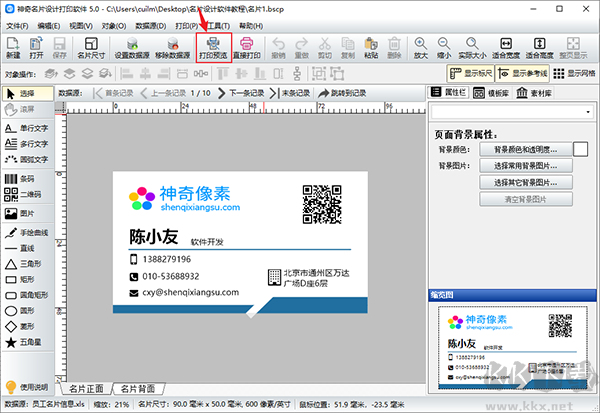The width and height of the screenshot is (600, 413).
Task: Click the 设置数据源 set data source icon
Action: (x=132, y=48)
